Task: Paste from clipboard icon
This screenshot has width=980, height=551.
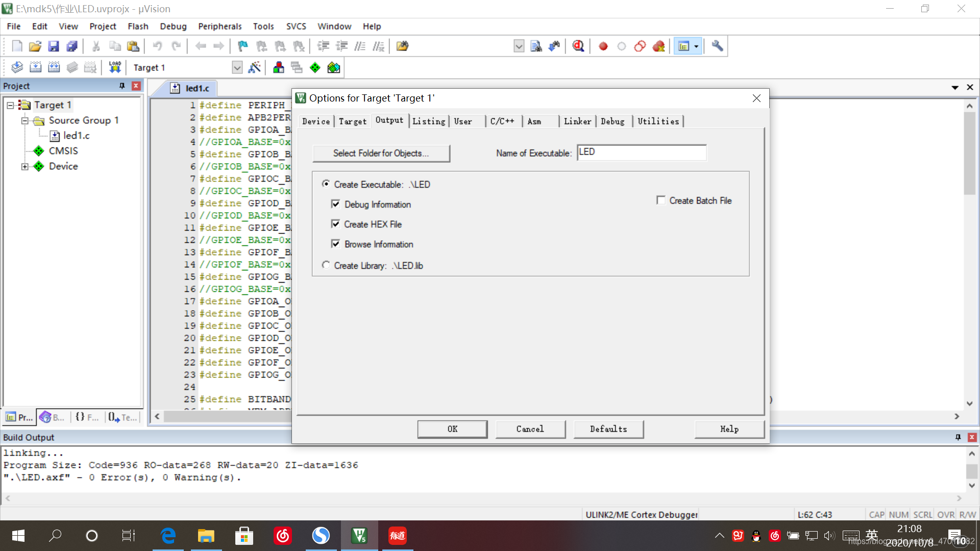Action: pos(133,46)
